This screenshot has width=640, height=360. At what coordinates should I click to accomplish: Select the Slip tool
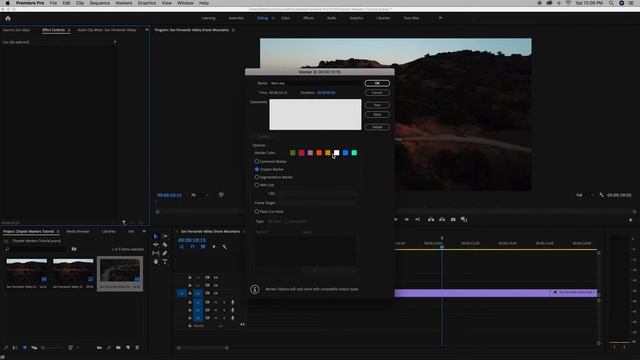(x=156, y=253)
